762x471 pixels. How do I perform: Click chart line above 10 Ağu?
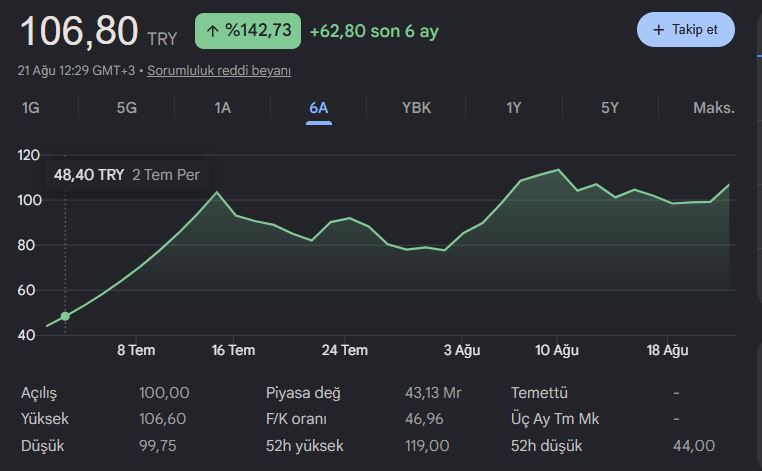click(x=558, y=170)
